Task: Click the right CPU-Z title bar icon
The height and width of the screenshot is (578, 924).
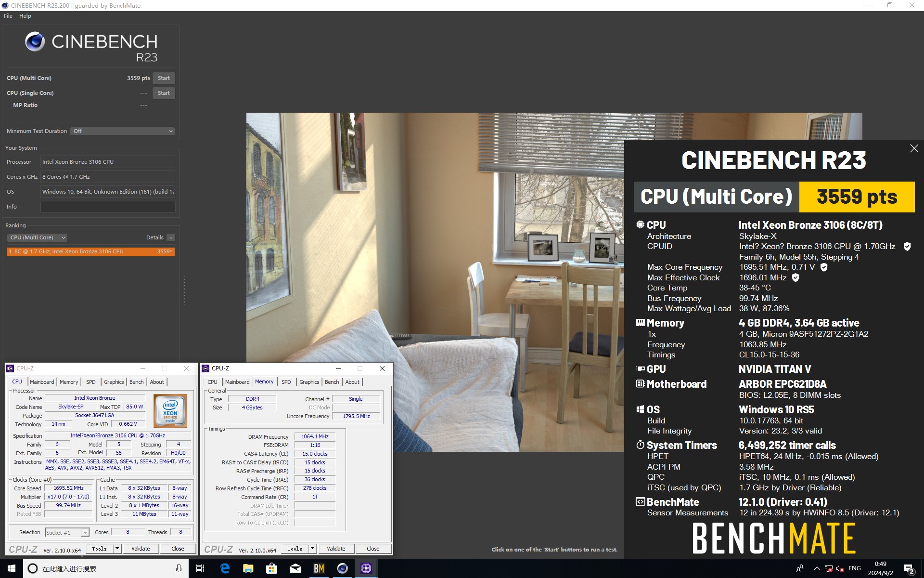Action: point(205,368)
